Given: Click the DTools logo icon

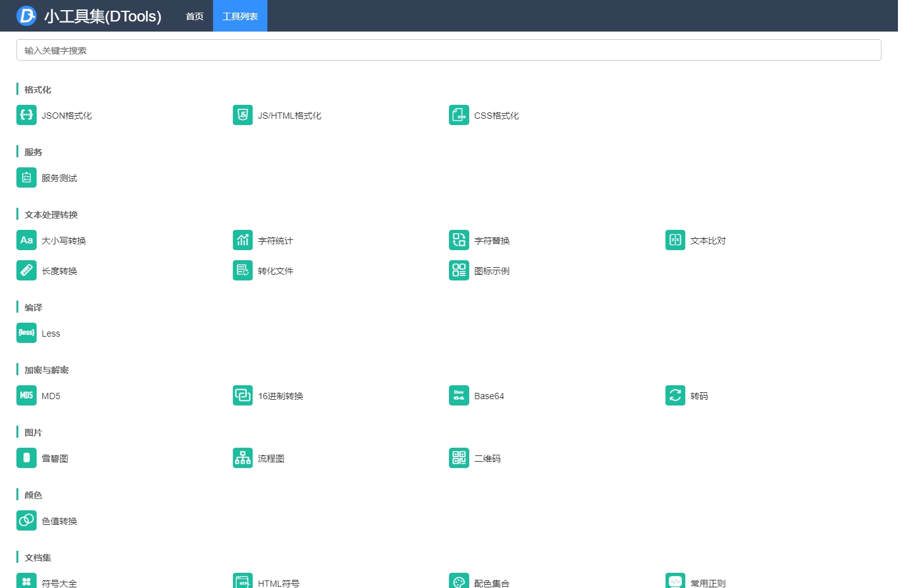Looking at the screenshot, I should (27, 15).
